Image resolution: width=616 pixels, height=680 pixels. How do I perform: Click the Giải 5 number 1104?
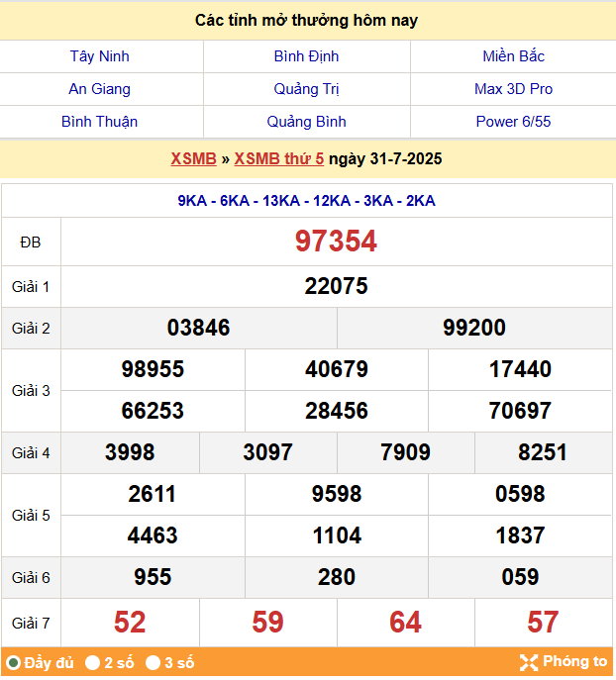pos(337,535)
